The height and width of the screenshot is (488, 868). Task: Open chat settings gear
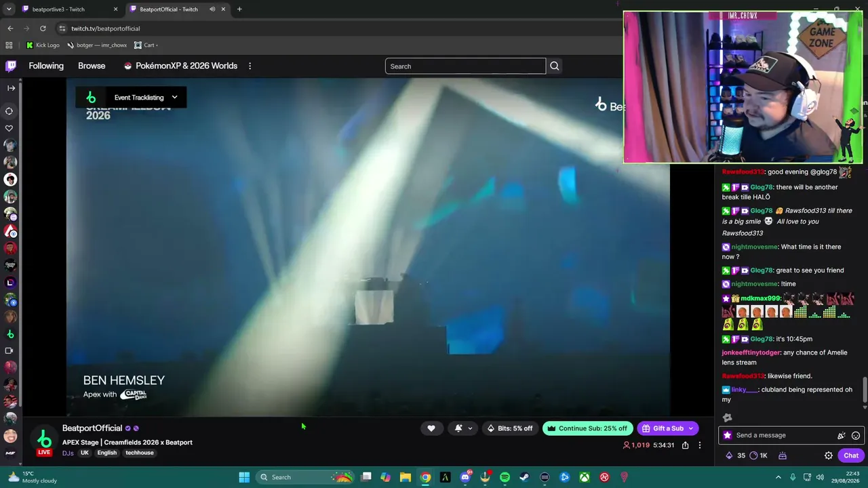tap(828, 455)
